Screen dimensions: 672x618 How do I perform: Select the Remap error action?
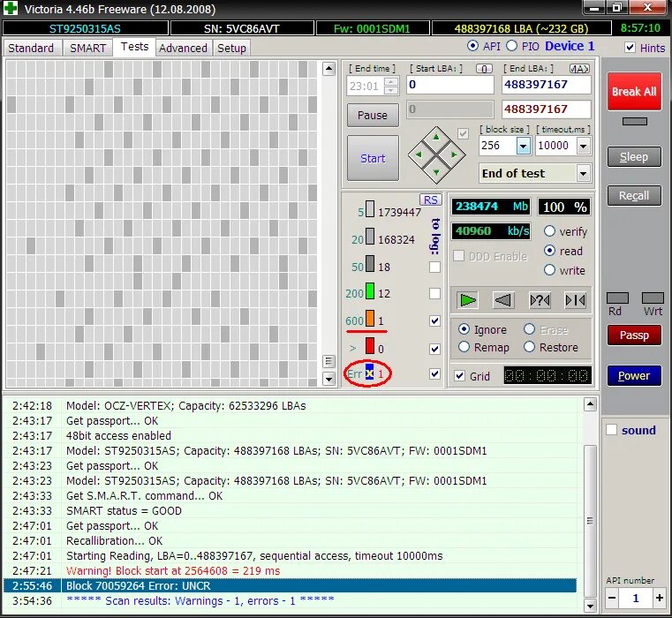464,347
